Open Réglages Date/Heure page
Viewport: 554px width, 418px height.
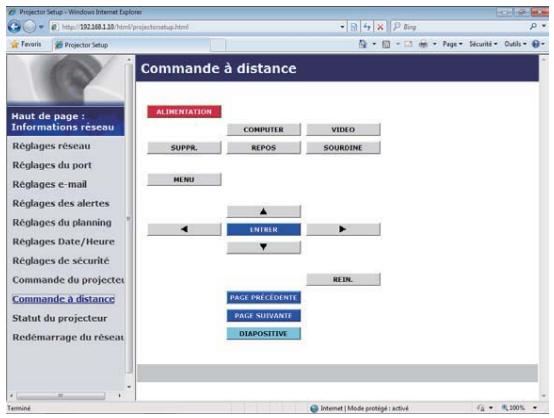click(64, 241)
